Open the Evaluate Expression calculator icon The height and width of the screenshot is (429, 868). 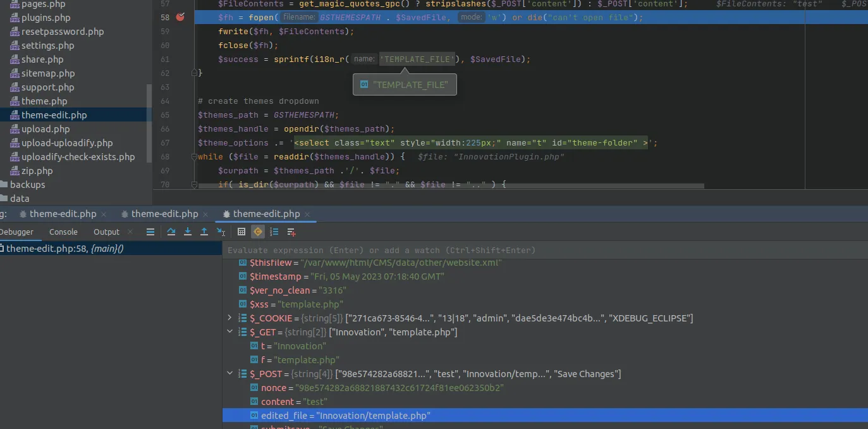241,232
